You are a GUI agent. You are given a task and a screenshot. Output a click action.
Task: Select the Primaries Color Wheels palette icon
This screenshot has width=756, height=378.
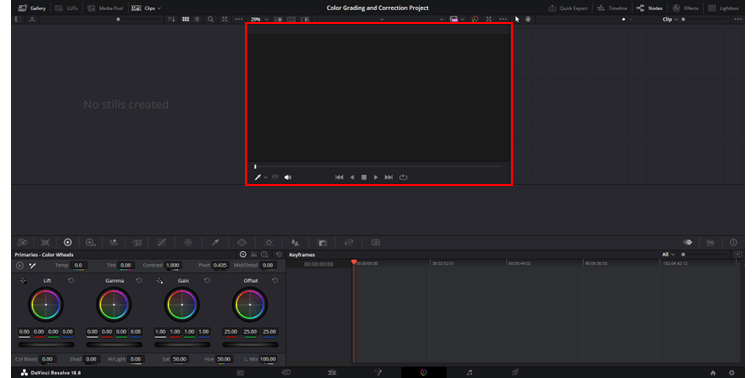[68, 243]
